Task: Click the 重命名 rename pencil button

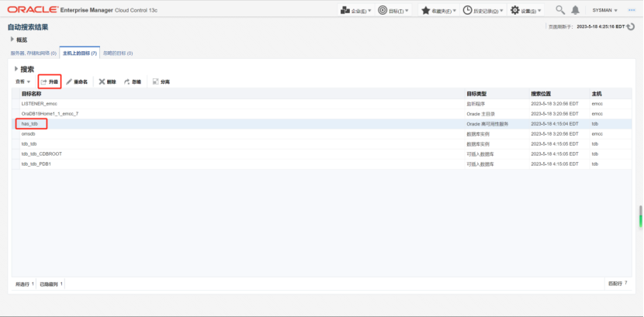Action: click(77, 81)
